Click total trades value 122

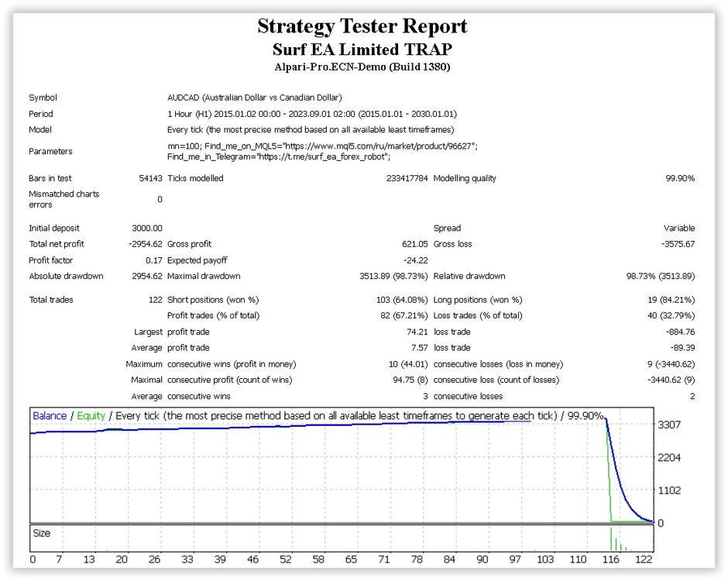click(x=156, y=300)
